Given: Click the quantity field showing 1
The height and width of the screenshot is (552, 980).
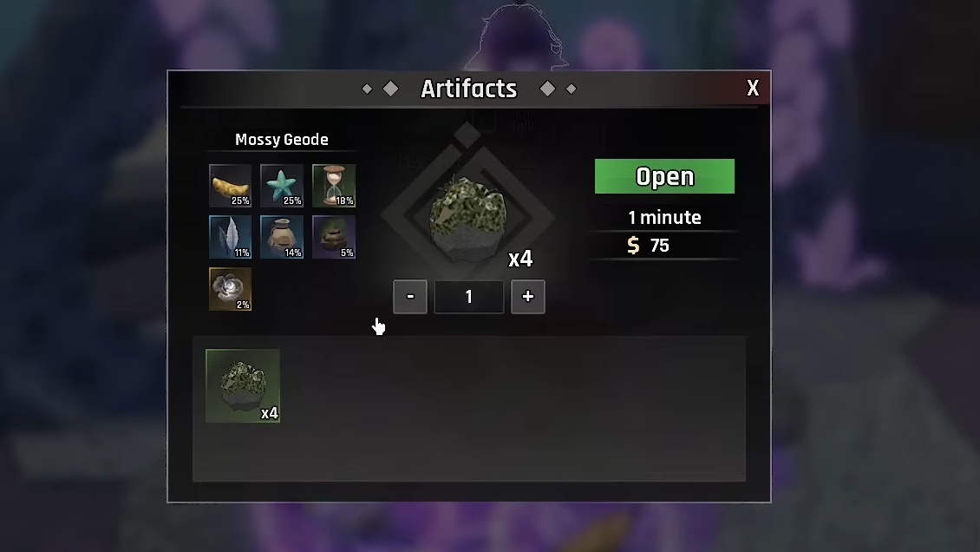Looking at the screenshot, I should click(x=468, y=296).
